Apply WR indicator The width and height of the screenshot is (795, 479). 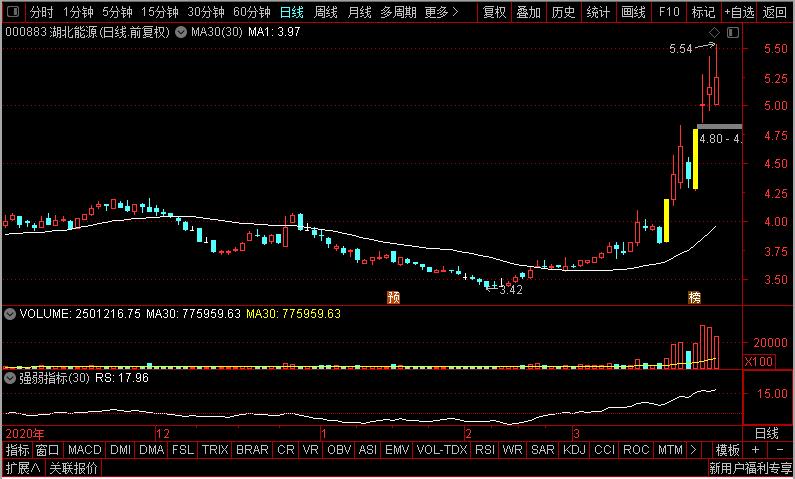click(512, 450)
